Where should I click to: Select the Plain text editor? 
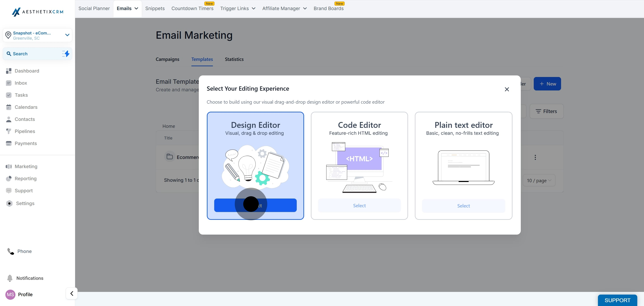click(x=463, y=206)
